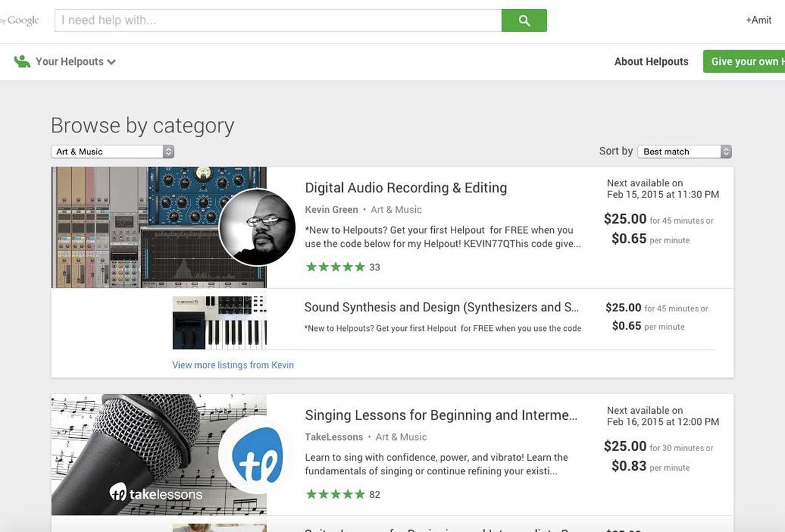The image size is (785, 532).
Task: Click the synthesizer keyboard thumbnail
Action: (220, 322)
